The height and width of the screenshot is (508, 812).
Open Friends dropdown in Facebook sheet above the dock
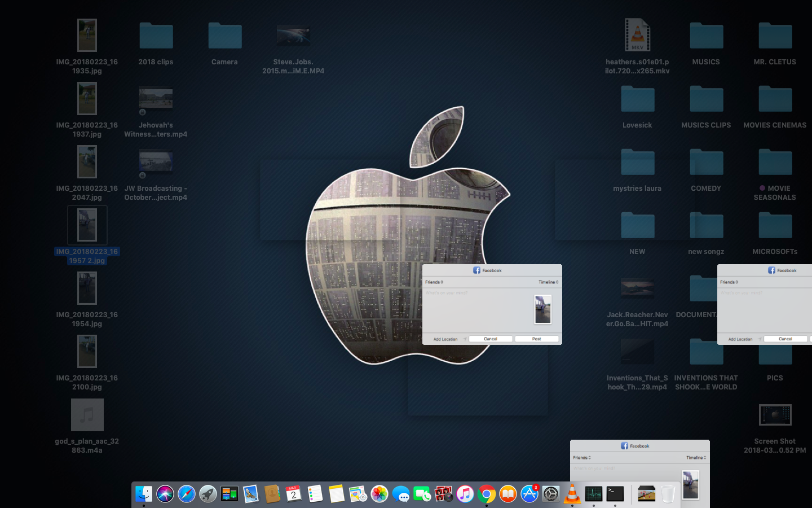[582, 457]
